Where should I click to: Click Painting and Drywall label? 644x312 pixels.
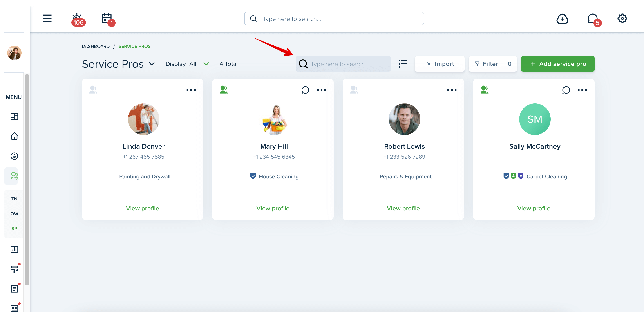pos(145,177)
